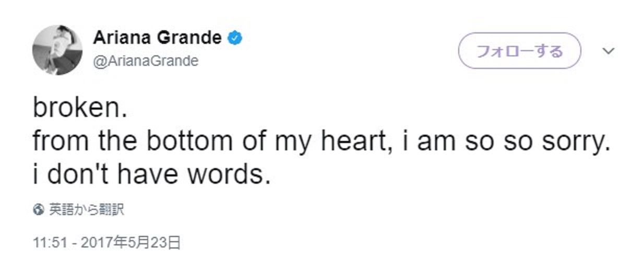Open the @ArianaGrande handle link

coord(146,61)
